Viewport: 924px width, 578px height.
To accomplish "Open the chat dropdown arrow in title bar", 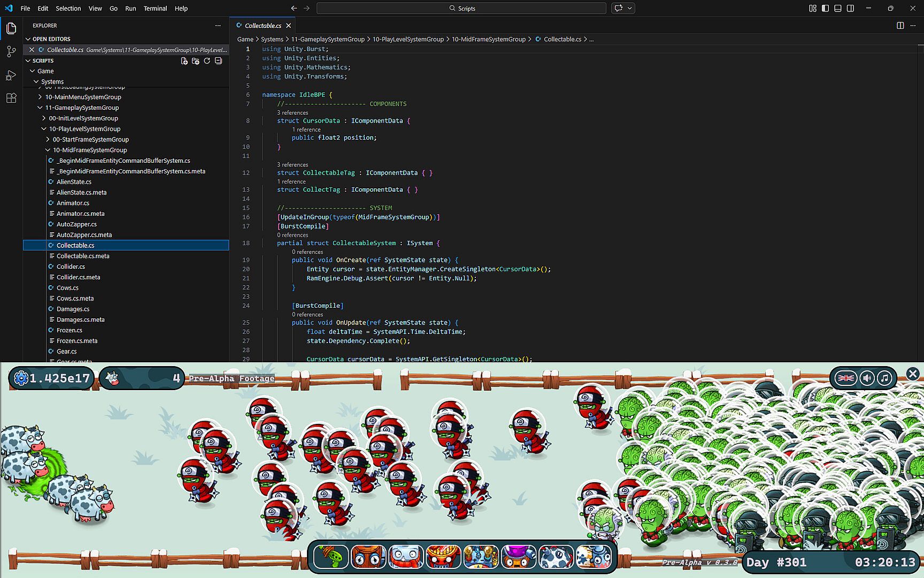I will click(630, 8).
